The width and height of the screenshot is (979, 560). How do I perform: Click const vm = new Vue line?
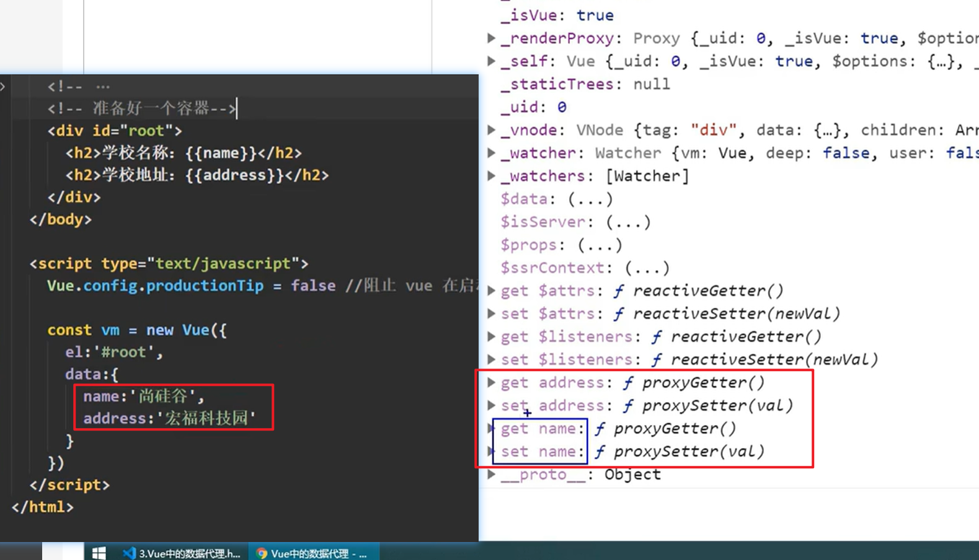coord(137,330)
